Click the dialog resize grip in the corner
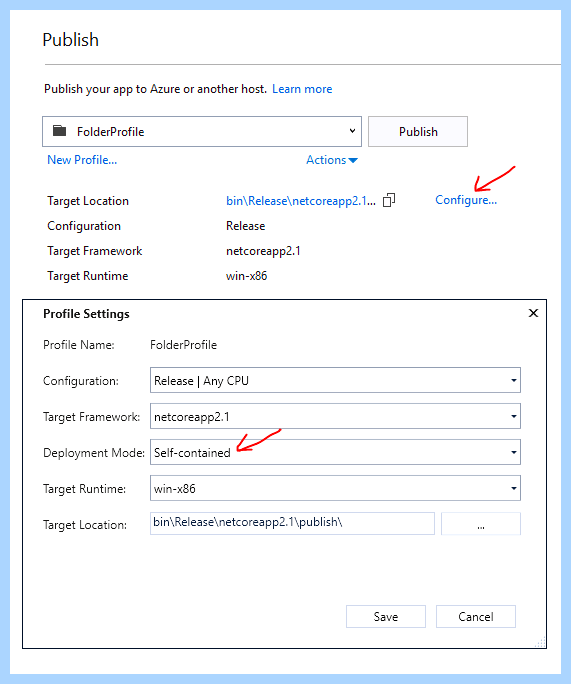Screen dimensions: 571x684 coord(540,643)
